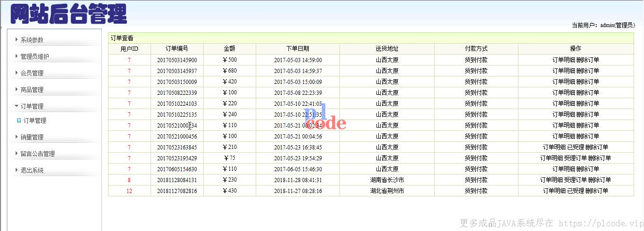
Task: Click the 操作 column header
Action: [576, 49]
